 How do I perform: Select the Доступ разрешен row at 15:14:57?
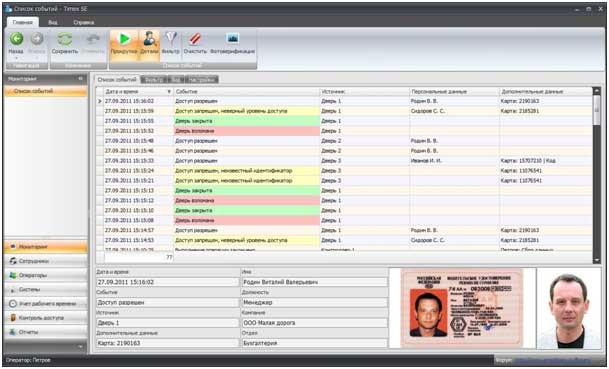(344, 230)
